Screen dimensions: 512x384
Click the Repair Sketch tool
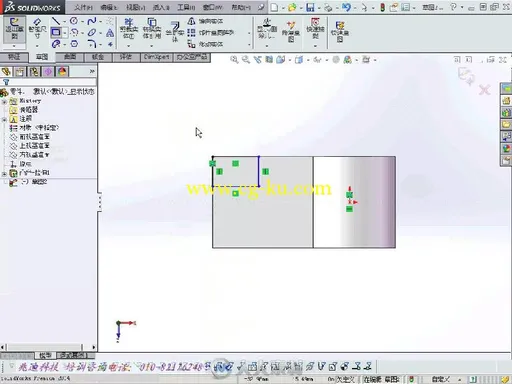click(x=291, y=32)
